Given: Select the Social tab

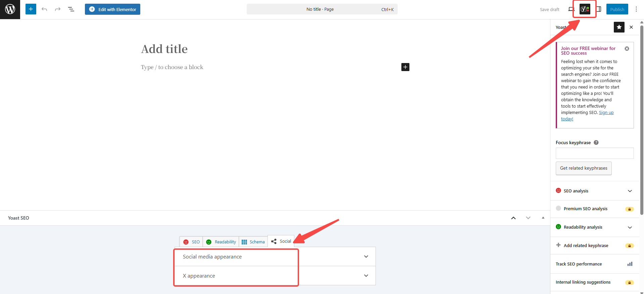Looking at the screenshot, I should [x=281, y=241].
